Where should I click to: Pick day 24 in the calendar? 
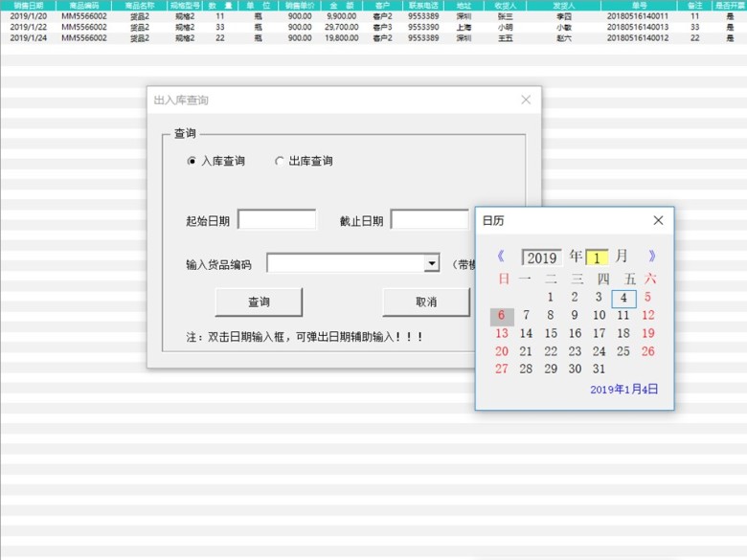pos(599,351)
